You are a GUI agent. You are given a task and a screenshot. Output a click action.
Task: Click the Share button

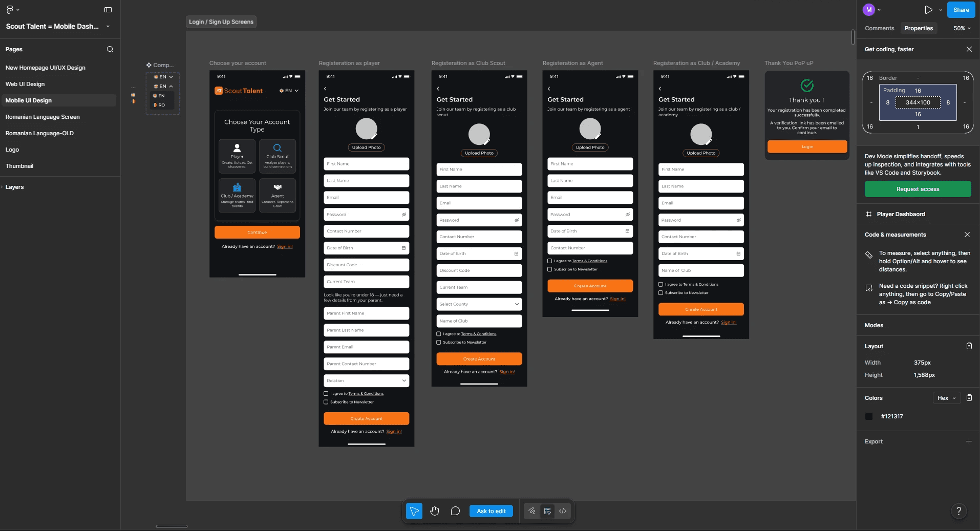[x=961, y=10]
